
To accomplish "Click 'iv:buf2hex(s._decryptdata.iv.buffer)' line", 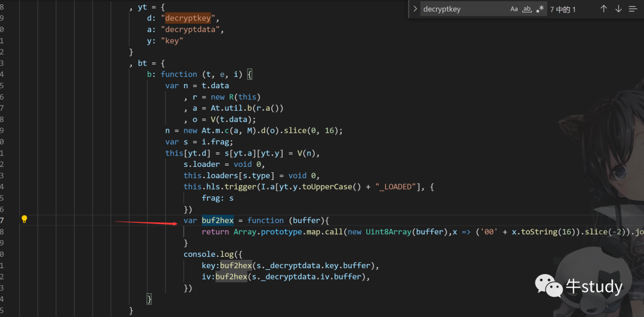I will pyautogui.click(x=286, y=276).
